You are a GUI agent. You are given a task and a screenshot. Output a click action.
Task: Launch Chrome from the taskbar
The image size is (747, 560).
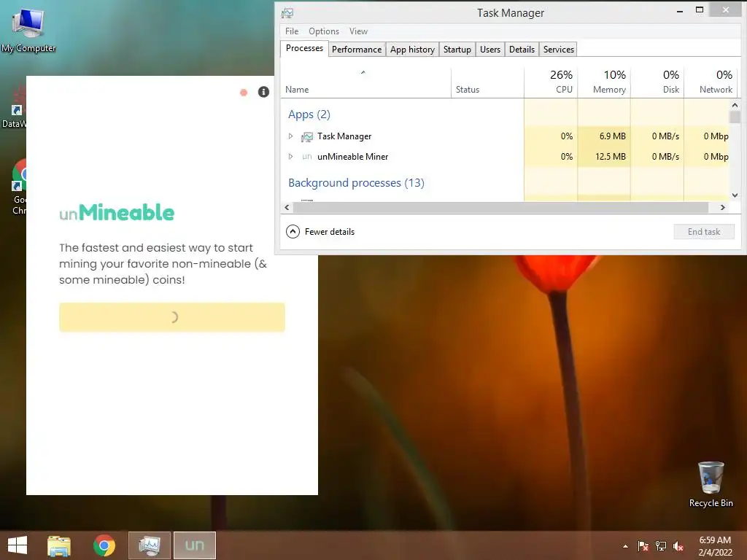point(104,545)
